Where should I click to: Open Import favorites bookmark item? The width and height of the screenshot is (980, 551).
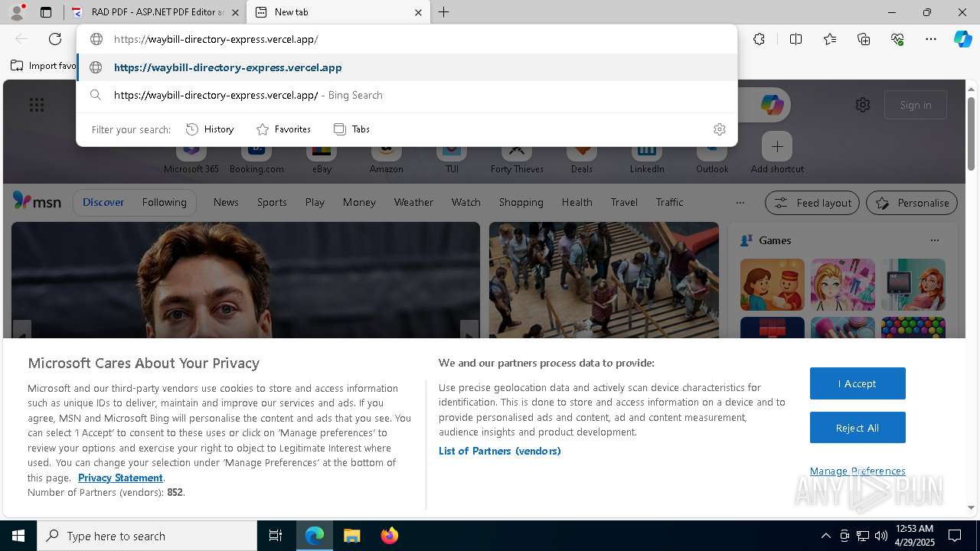44,66
